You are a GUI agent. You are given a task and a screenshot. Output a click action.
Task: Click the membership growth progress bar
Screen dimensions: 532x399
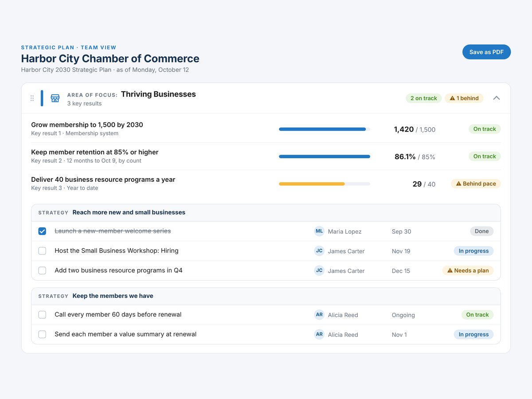click(x=325, y=129)
